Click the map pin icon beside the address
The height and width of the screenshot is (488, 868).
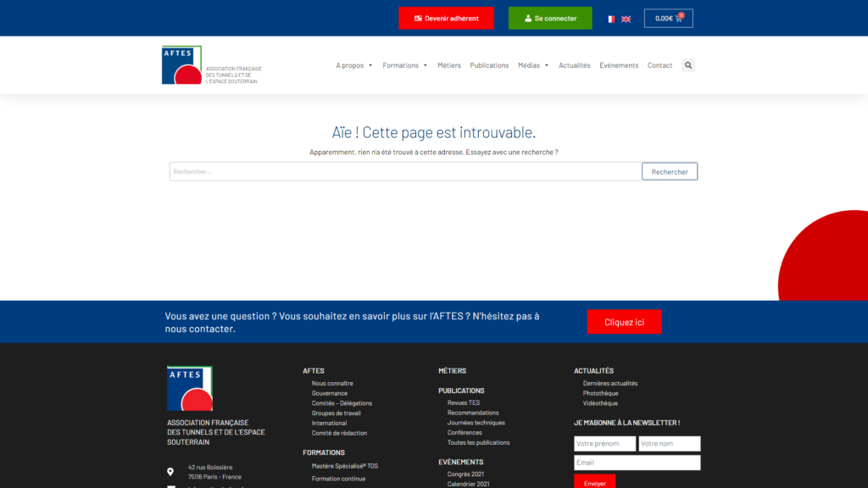pyautogui.click(x=170, y=472)
